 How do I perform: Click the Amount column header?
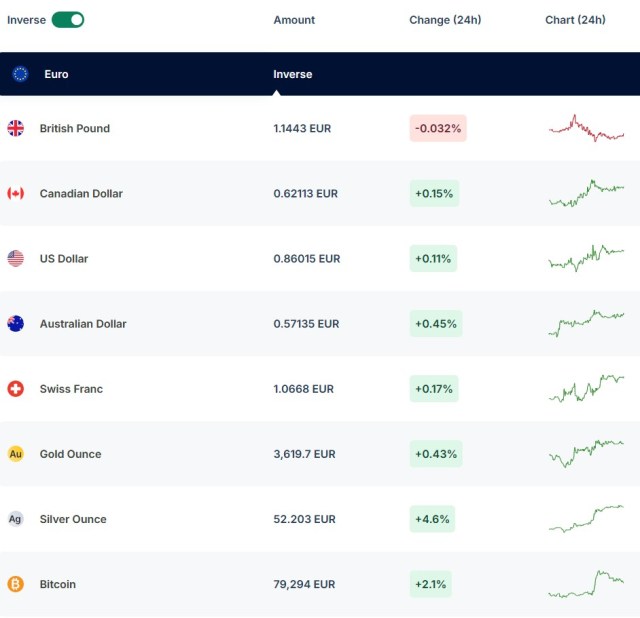[294, 20]
